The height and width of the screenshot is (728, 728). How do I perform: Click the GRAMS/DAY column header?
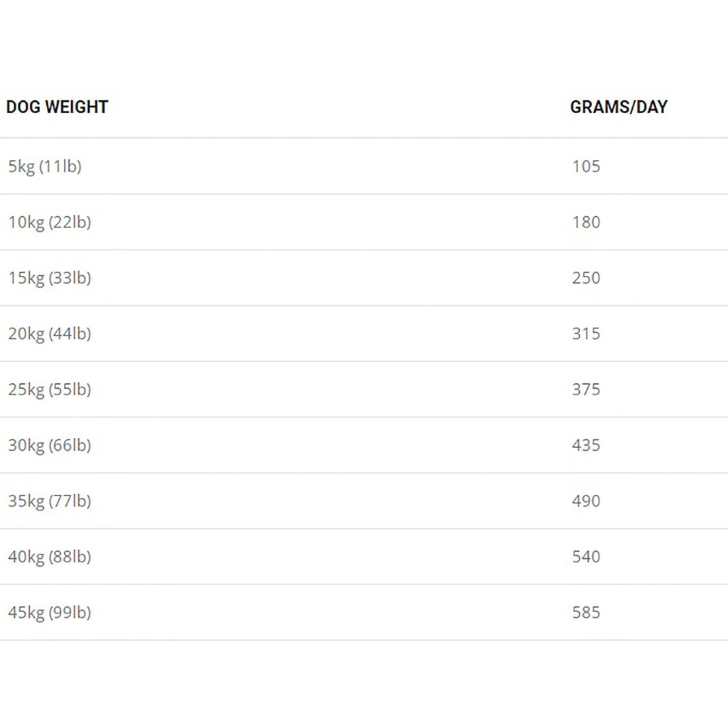point(619,107)
